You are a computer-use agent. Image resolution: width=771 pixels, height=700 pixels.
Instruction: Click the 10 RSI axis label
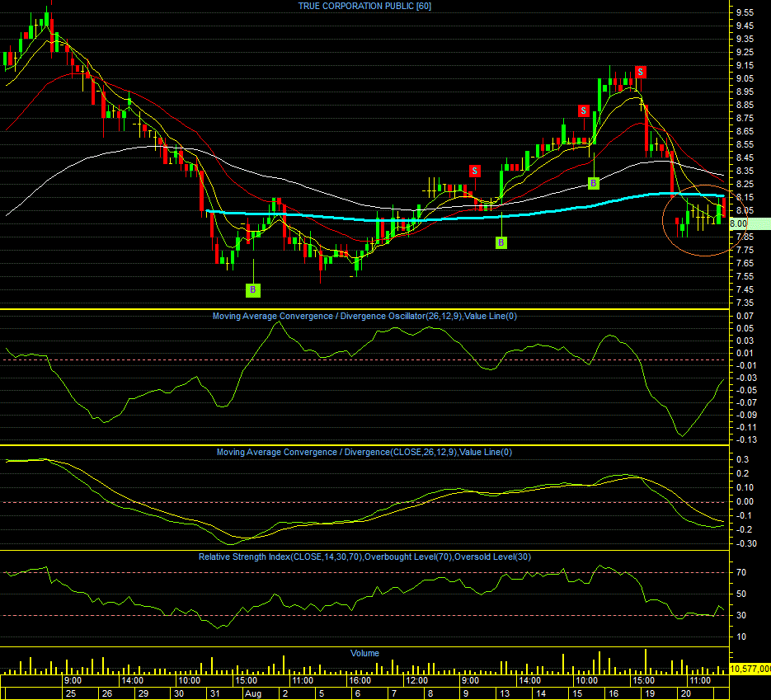(x=741, y=637)
